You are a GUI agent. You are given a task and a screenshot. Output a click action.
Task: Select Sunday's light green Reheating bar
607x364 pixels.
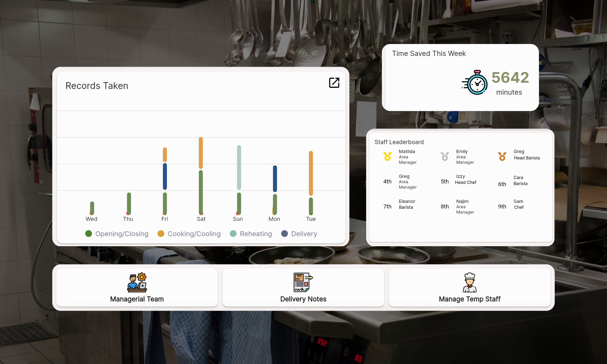[239, 167]
